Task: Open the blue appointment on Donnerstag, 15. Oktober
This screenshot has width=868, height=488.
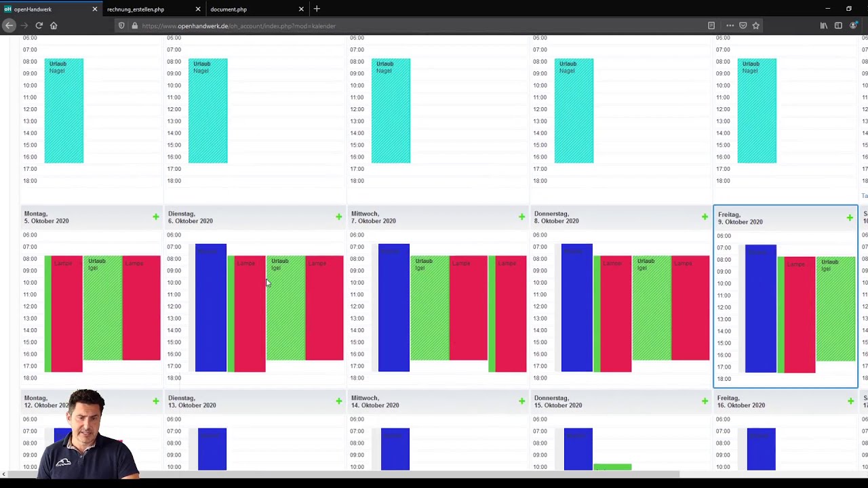Action: tap(578, 449)
